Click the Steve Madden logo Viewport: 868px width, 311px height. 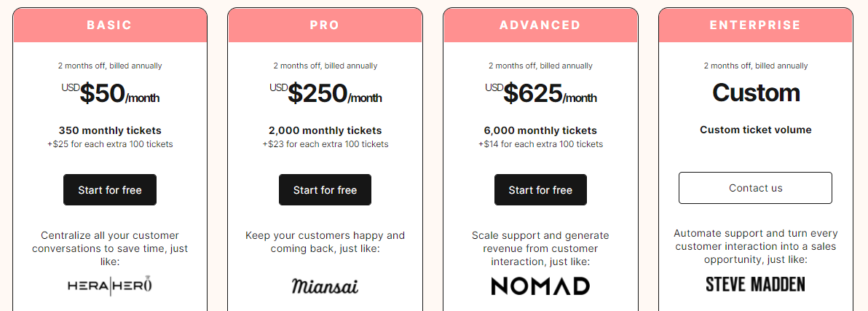755,285
